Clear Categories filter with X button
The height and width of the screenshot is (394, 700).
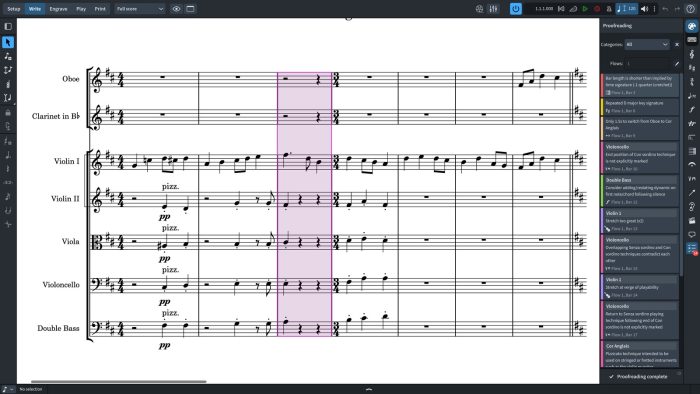click(x=677, y=45)
